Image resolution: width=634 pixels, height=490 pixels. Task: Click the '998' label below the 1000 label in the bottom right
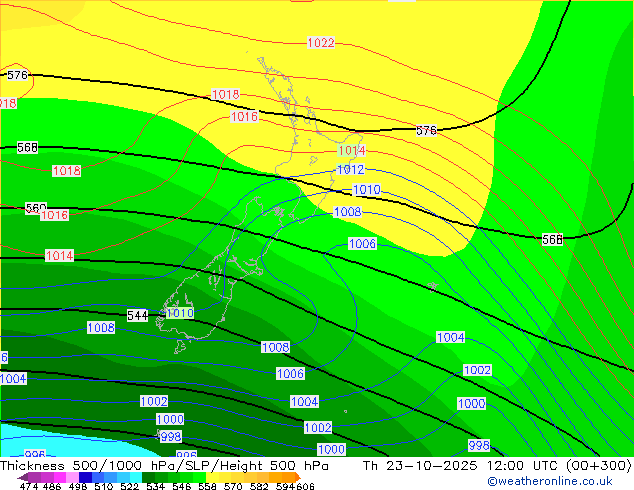(x=479, y=446)
